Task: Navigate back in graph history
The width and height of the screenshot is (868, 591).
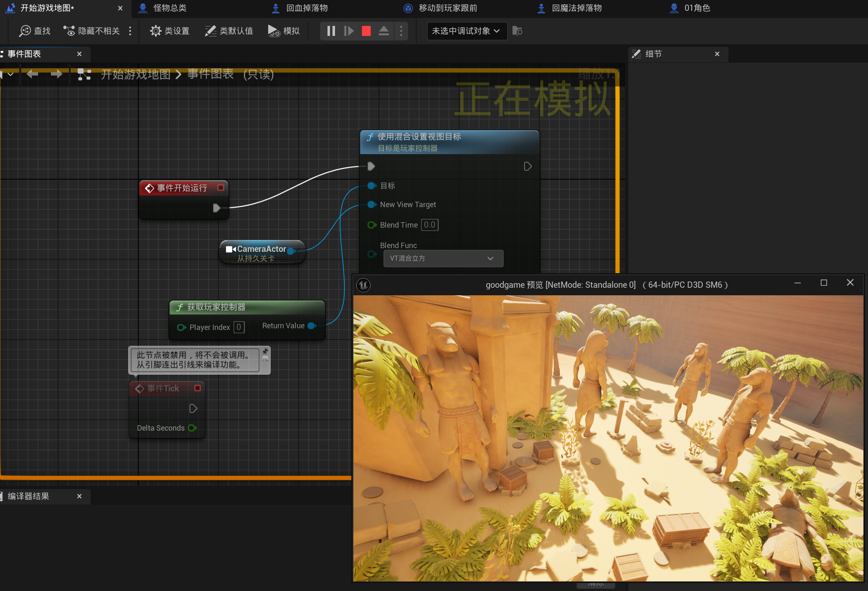Action: 32,74
